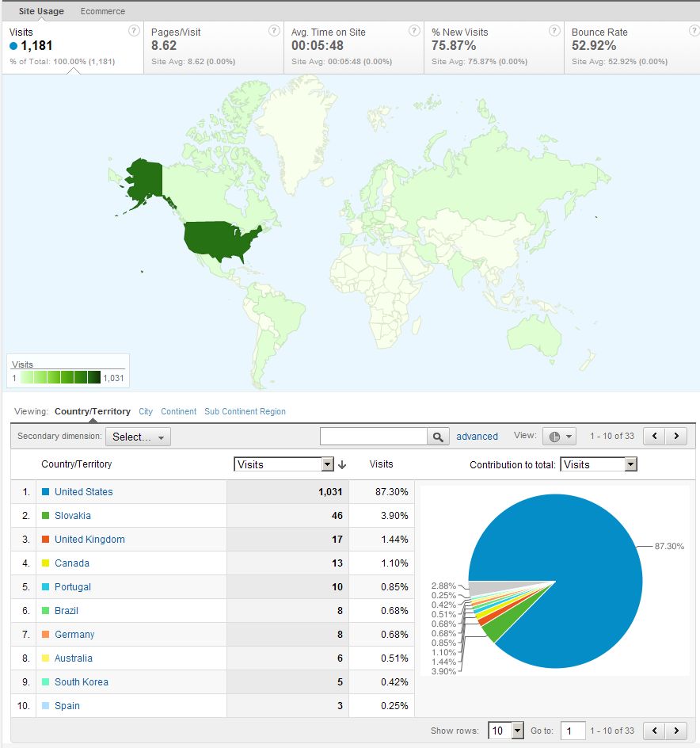This screenshot has height=748, width=700.
Task: Select the Avg. Time on Site tab
Action: (354, 48)
